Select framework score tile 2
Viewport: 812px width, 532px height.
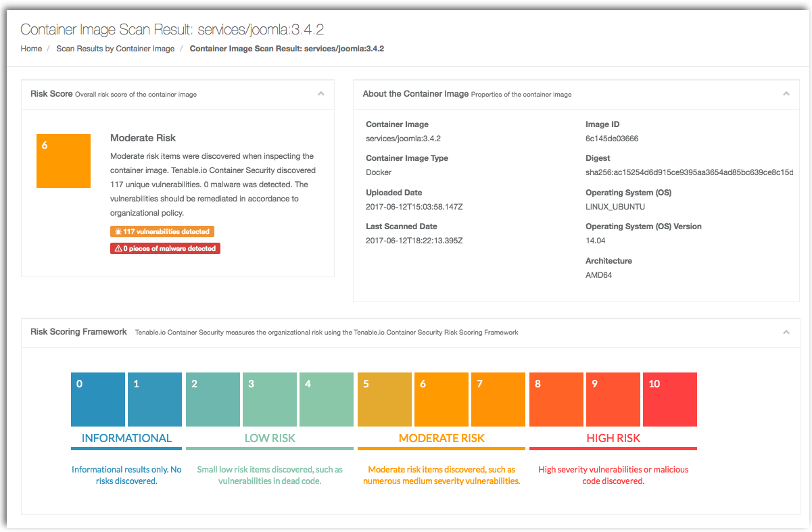pyautogui.click(x=213, y=400)
